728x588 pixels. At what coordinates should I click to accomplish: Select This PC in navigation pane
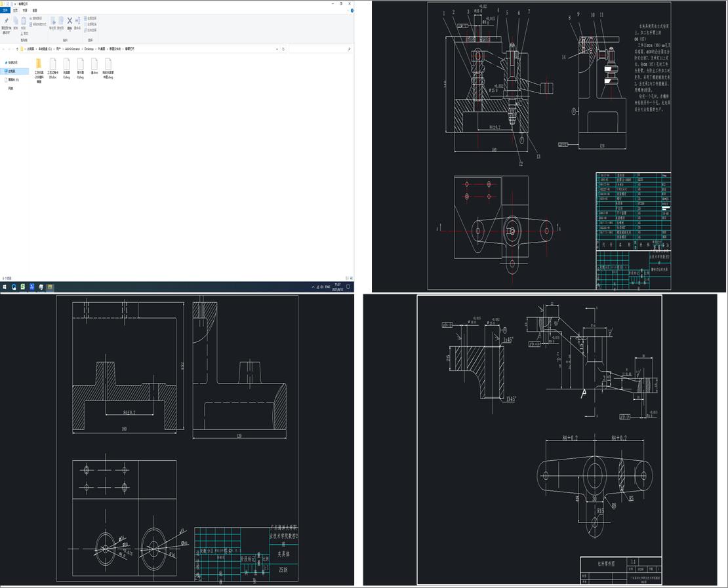pos(12,71)
